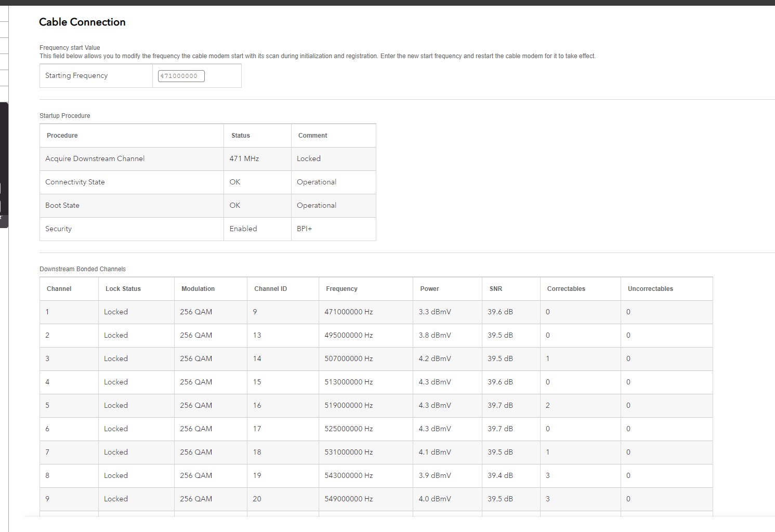This screenshot has height=532, width=775.
Task: Click the Cable Connection page heading
Action: (x=82, y=22)
